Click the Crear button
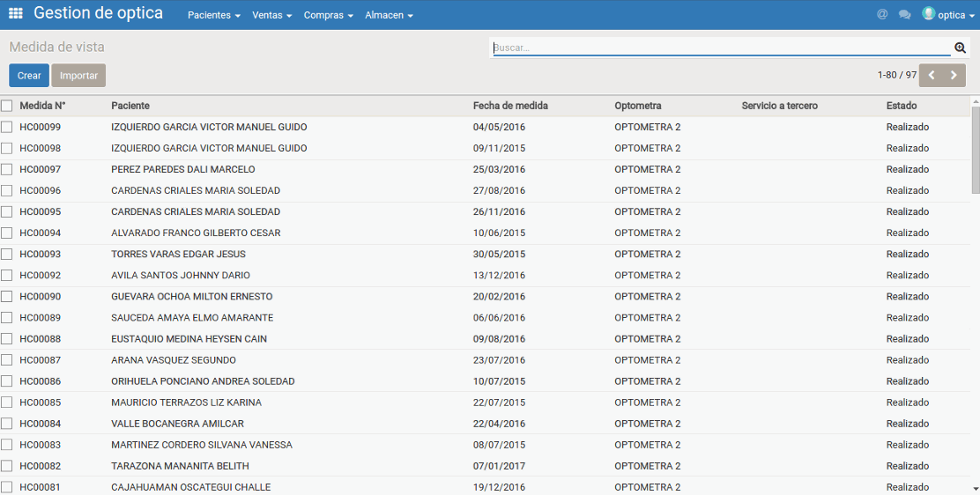This screenshot has width=980, height=495. click(29, 76)
